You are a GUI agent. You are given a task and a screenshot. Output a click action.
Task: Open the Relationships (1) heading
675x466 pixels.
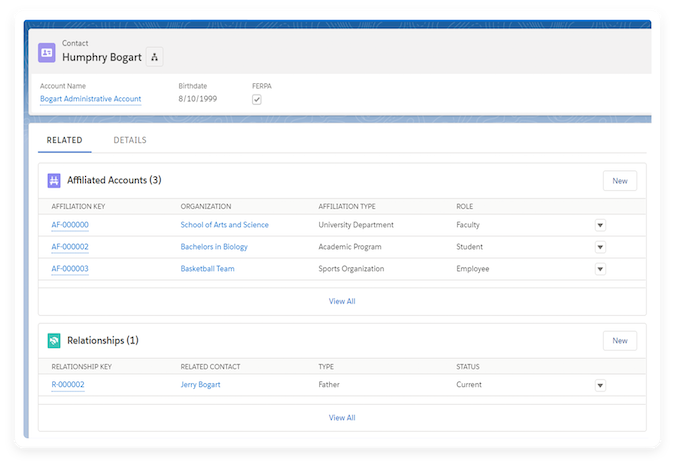click(x=103, y=340)
